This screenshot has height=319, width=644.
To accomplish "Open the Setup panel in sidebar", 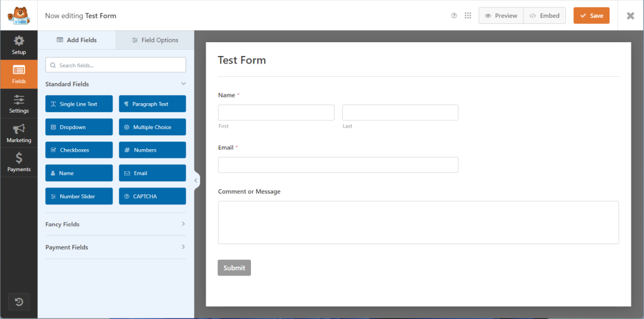I will pyautogui.click(x=19, y=45).
